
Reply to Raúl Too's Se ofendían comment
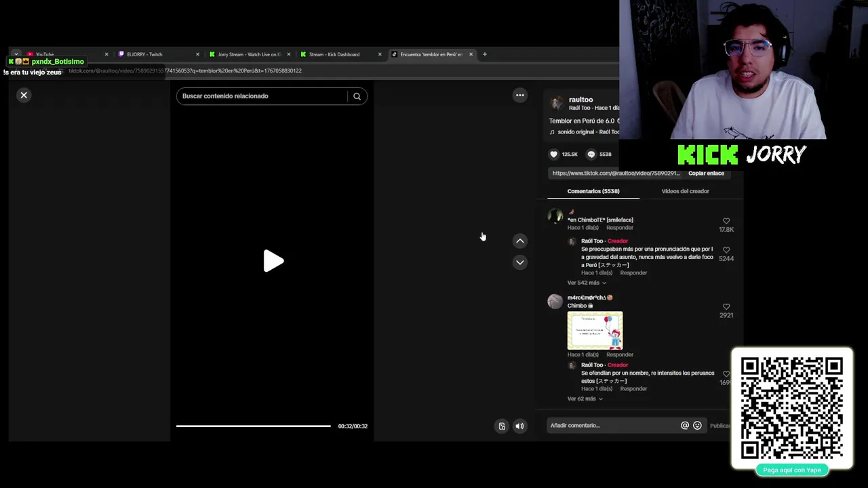(x=633, y=389)
